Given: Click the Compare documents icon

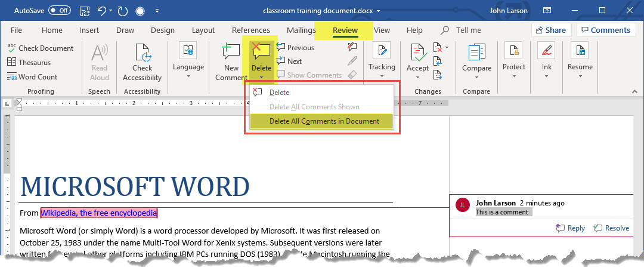Looking at the screenshot, I should point(476,54).
